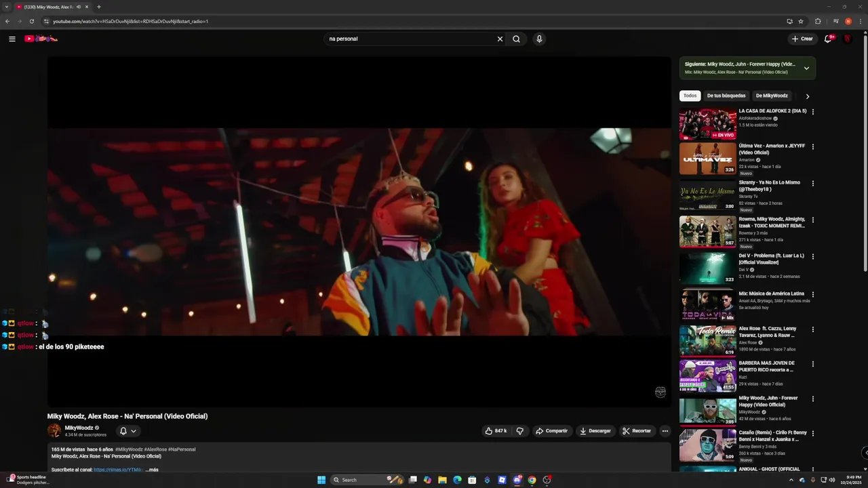Open the tab search dropdown arrow
This screenshot has height=488, width=868.
tap(7, 7)
